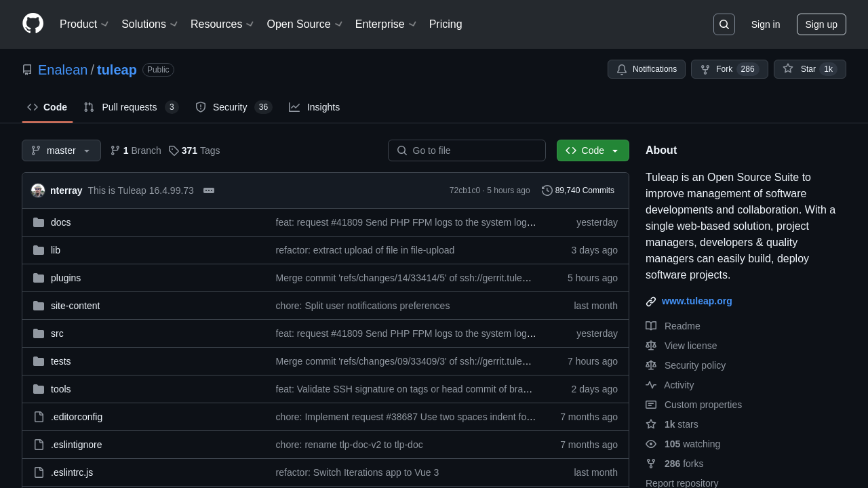This screenshot has width=868, height=488.
Task: Open the Enalean owner link
Action: point(63,70)
